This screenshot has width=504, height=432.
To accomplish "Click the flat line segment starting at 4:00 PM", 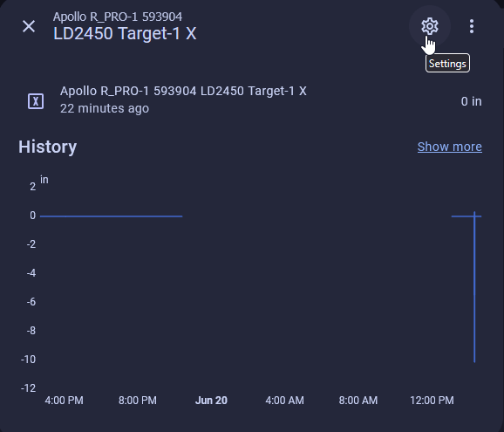I will (x=112, y=216).
